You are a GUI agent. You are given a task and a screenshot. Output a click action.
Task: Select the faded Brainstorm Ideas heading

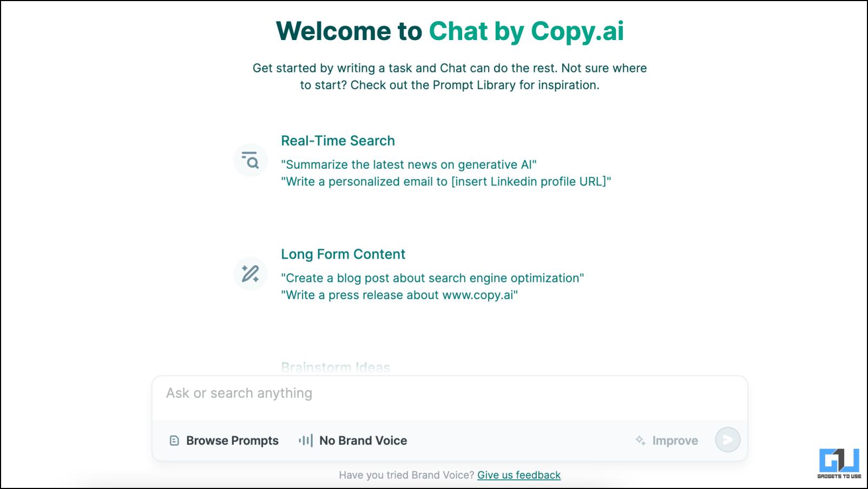click(336, 367)
